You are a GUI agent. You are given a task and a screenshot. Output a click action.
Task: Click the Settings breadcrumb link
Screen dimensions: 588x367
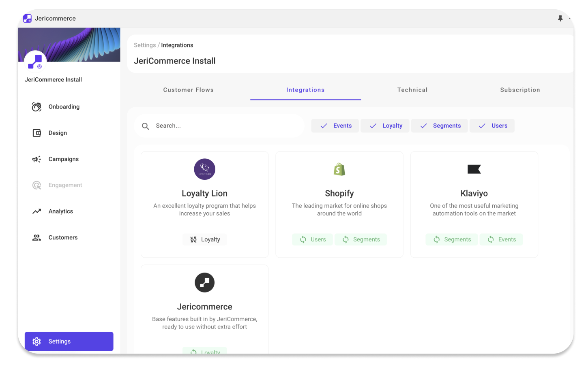click(x=145, y=45)
